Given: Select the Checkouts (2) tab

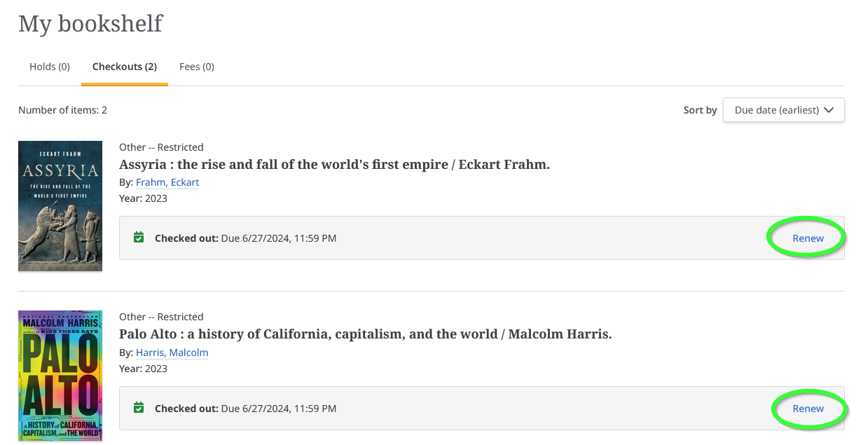Looking at the screenshot, I should coord(125,67).
